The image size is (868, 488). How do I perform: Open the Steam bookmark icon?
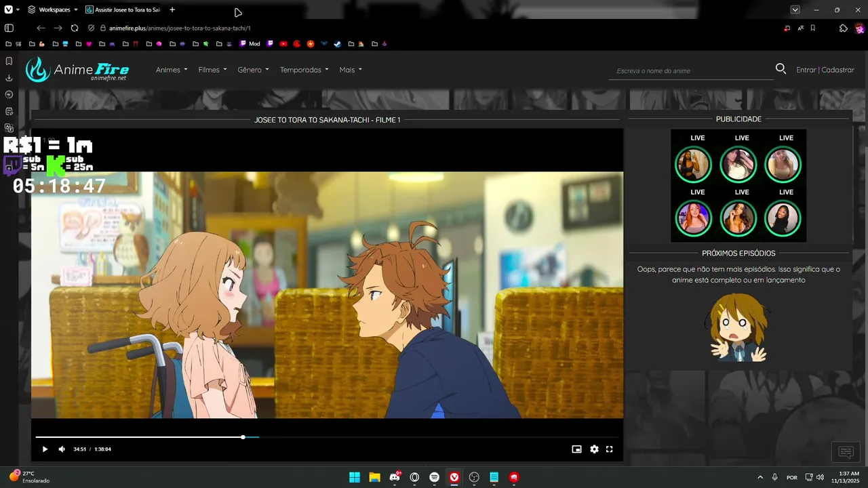[337, 43]
